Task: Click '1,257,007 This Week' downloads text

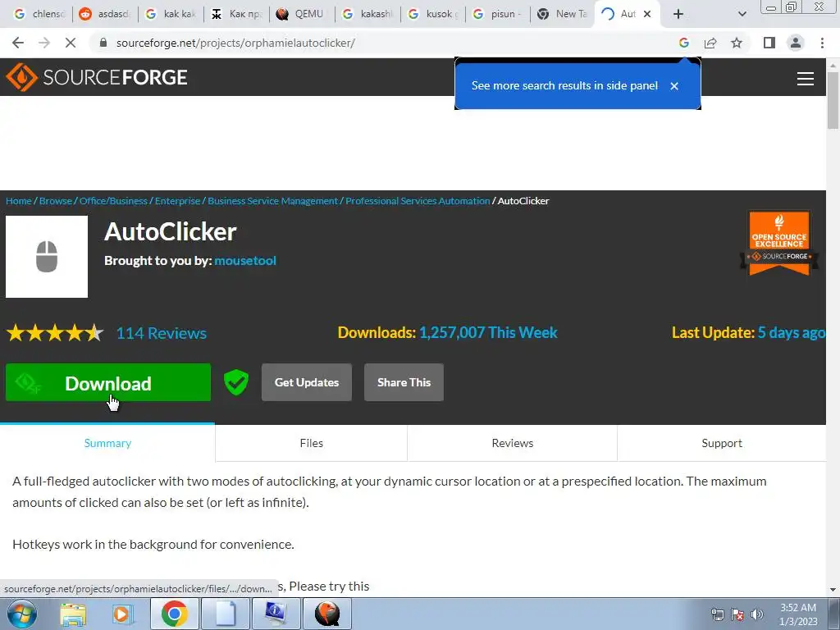Action: point(488,333)
